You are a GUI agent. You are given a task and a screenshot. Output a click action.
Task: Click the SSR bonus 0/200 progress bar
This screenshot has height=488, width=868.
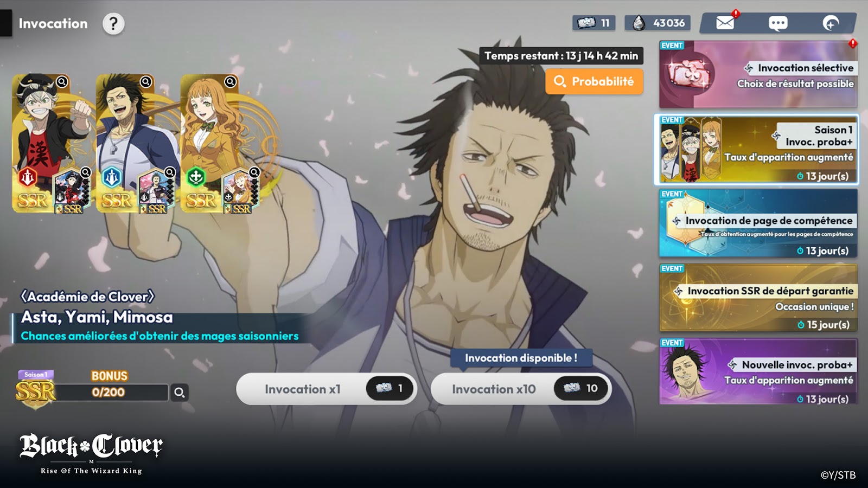click(111, 392)
